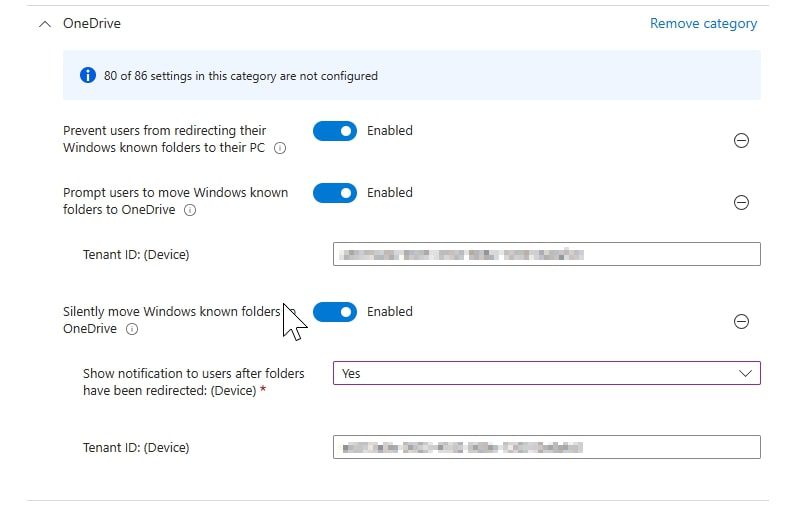Image resolution: width=801 pixels, height=506 pixels.
Task: Toggle Silently move Windows known folders switch
Action: (335, 312)
